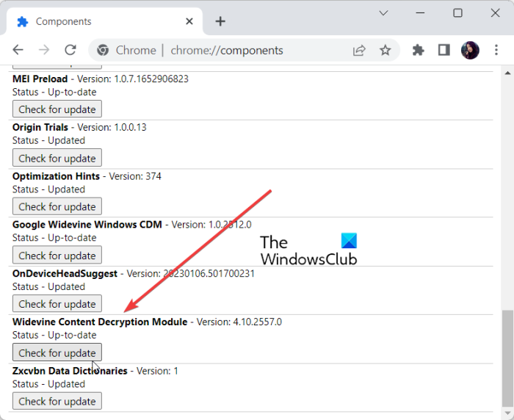Click version text '4.10.2557.0'

[257, 322]
